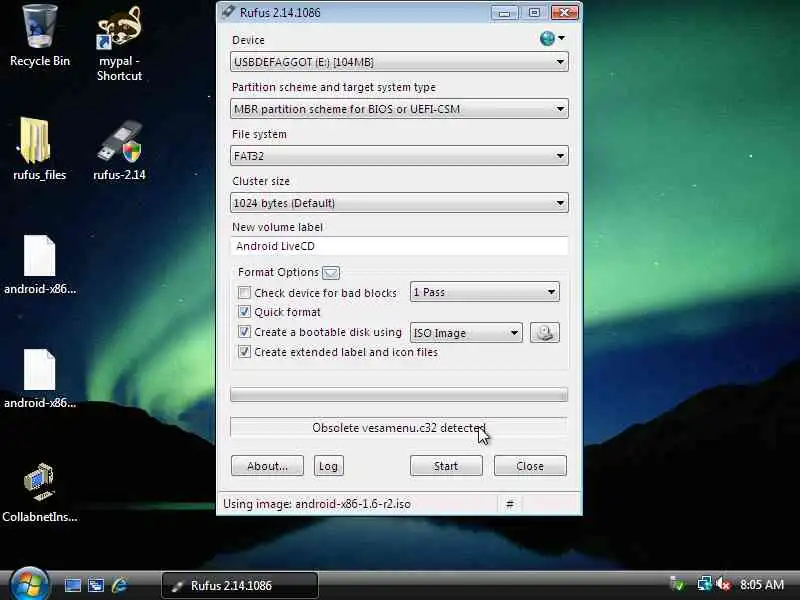Image resolution: width=800 pixels, height=600 pixels.
Task: Select the upper android-x86 file icon
Action: coord(40,264)
